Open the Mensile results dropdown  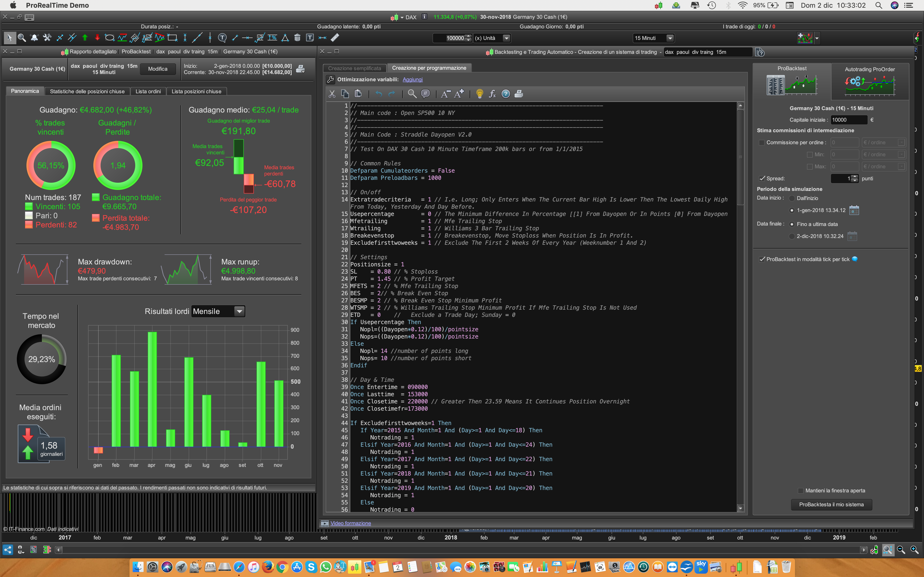(239, 311)
